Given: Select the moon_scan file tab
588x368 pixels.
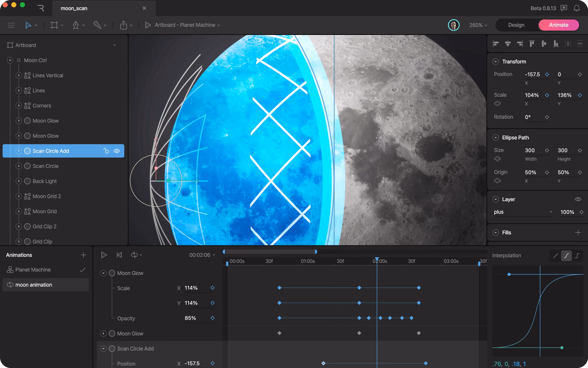Looking at the screenshot, I should (x=74, y=8).
